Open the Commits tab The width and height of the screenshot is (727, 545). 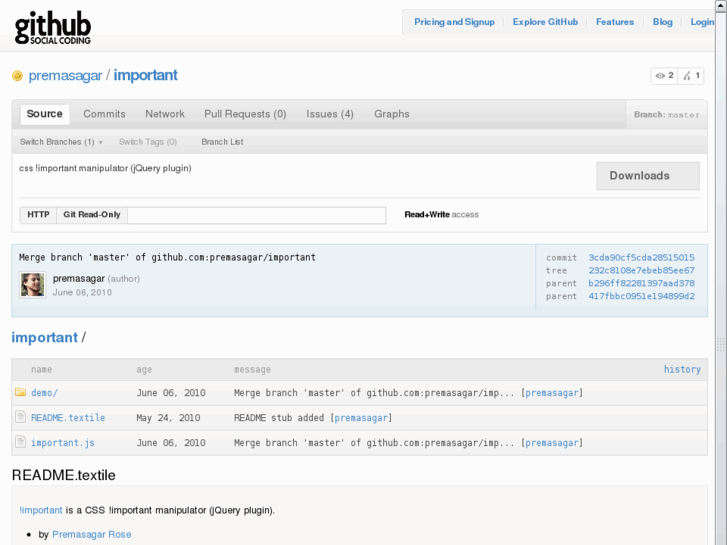pyautogui.click(x=104, y=114)
